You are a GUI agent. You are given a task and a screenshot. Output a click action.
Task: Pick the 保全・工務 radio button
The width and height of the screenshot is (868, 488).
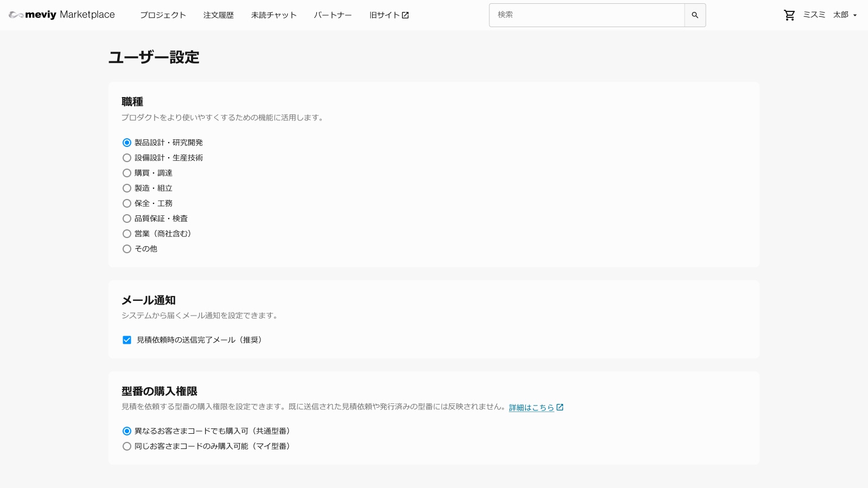point(127,203)
